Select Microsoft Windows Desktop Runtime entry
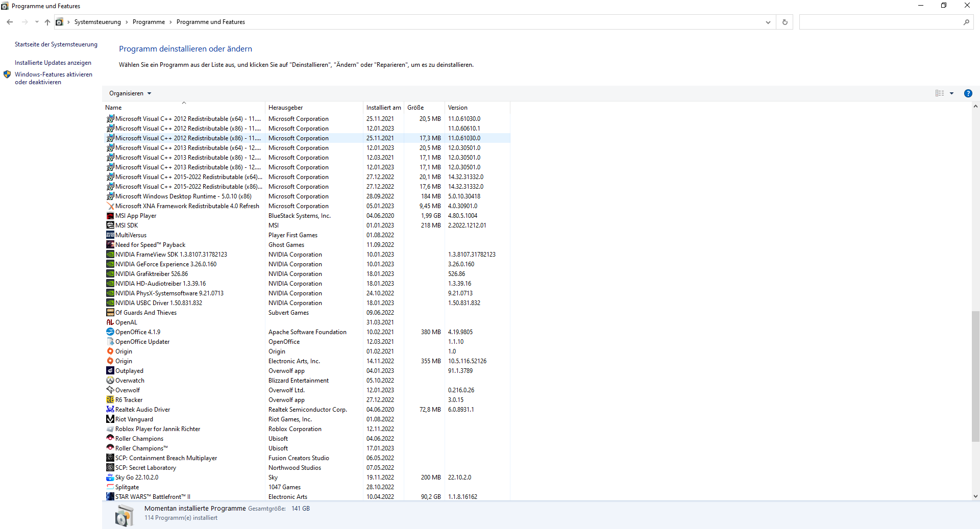 pos(308,196)
